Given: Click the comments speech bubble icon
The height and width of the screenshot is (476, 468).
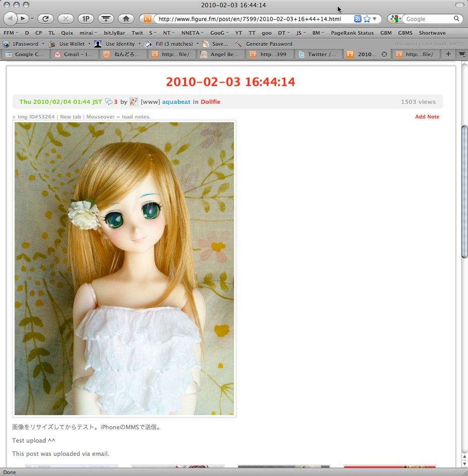Looking at the screenshot, I should [109, 102].
